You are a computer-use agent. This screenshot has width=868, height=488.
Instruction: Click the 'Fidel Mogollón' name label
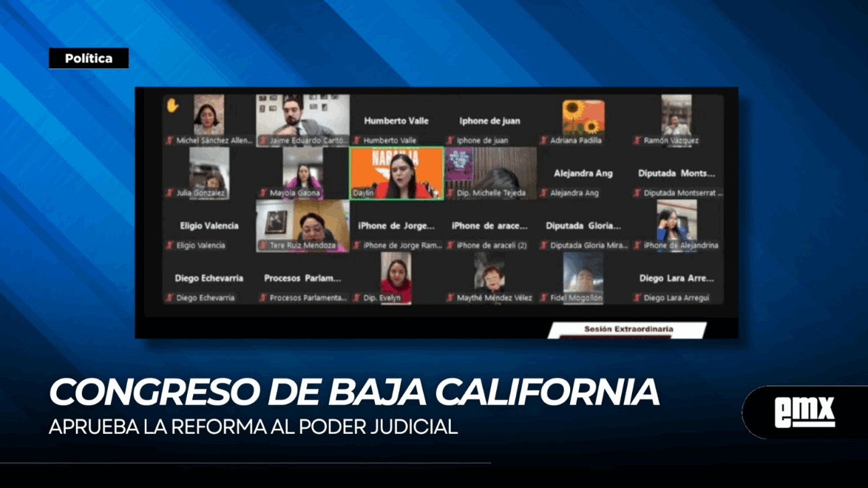pyautogui.click(x=576, y=298)
